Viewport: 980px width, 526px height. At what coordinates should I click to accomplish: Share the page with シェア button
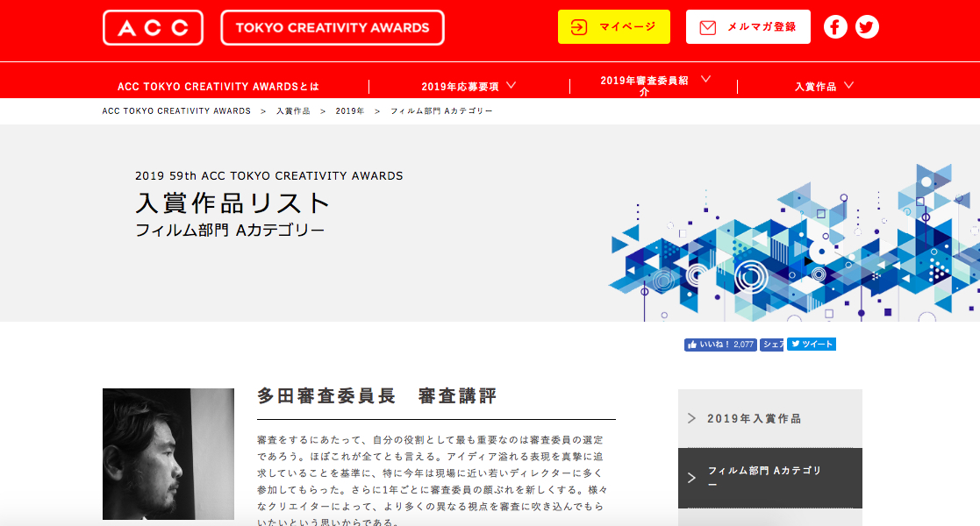[771, 345]
